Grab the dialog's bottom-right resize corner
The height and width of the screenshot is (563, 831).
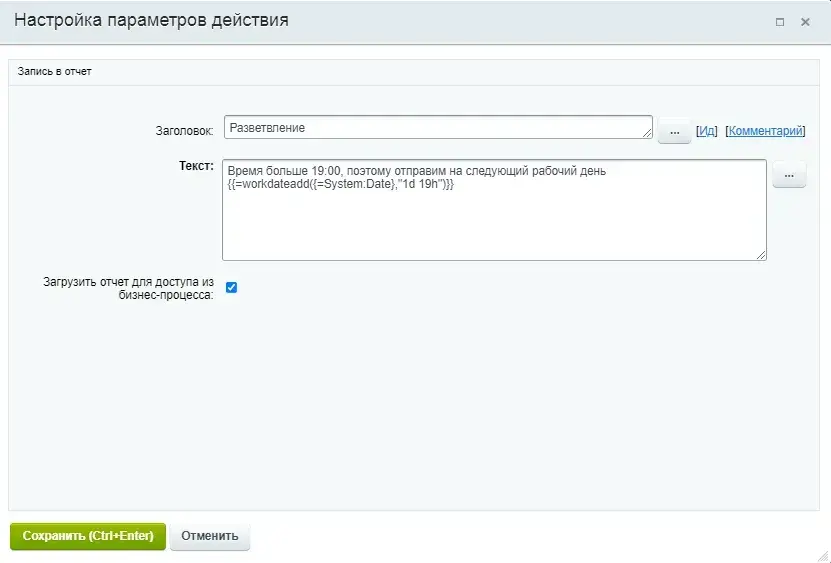coord(823,555)
